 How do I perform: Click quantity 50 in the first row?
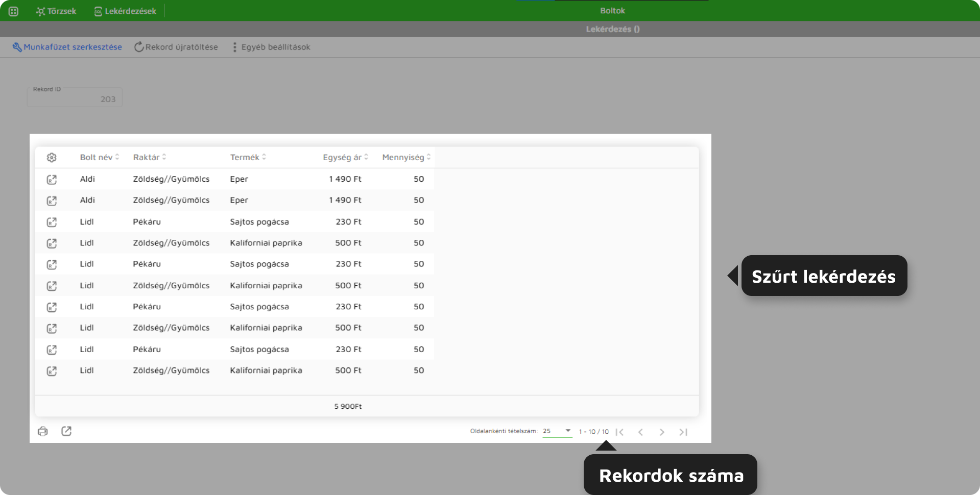419,179
